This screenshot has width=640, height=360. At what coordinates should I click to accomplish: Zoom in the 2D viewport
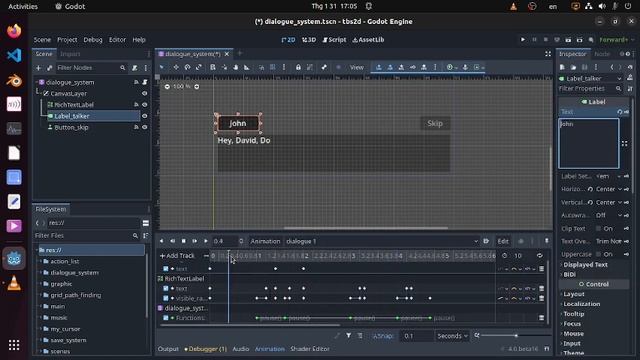[197, 87]
